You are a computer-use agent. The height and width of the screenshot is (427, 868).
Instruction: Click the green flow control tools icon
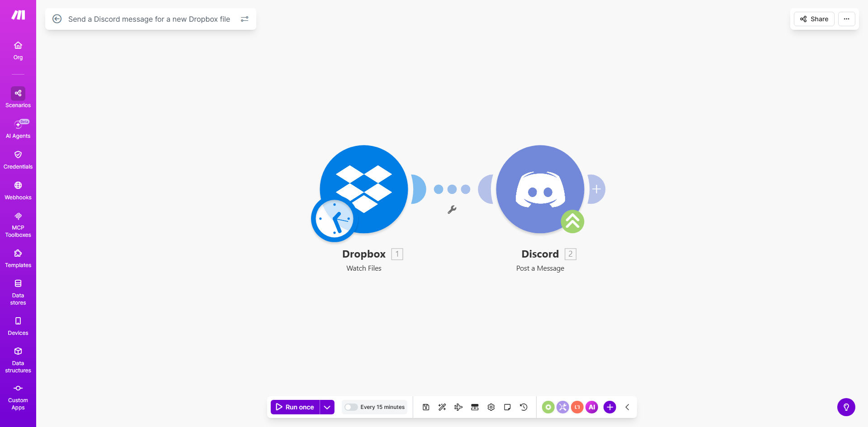548,407
